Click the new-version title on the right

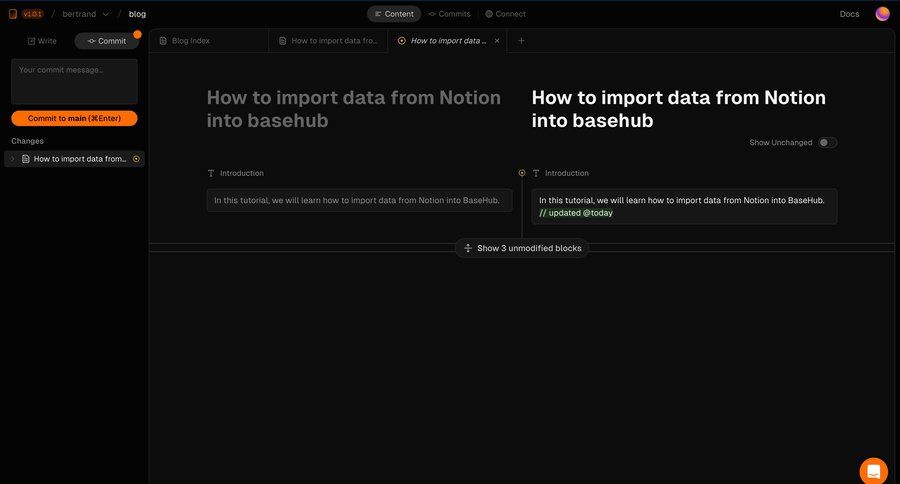coord(678,109)
